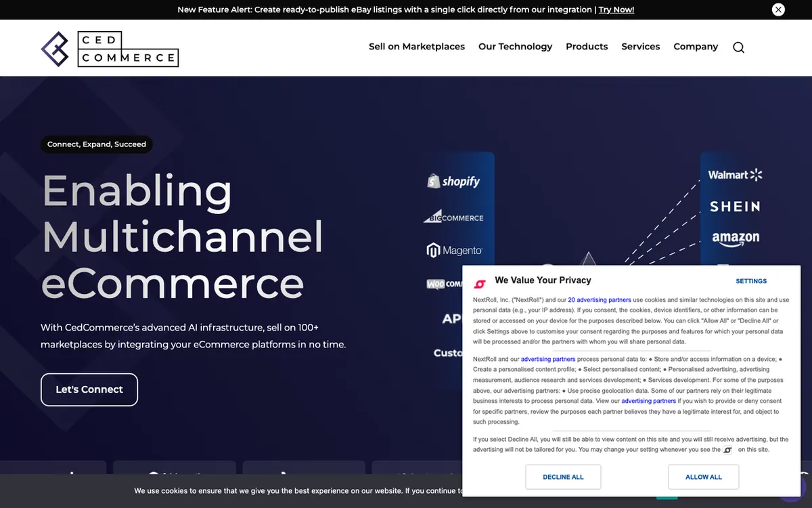Click Decline All in privacy dialog
812x508 pixels.
(x=563, y=477)
